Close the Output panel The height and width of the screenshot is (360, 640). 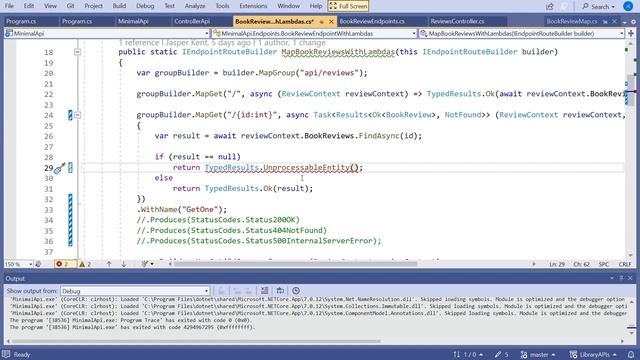point(630,278)
